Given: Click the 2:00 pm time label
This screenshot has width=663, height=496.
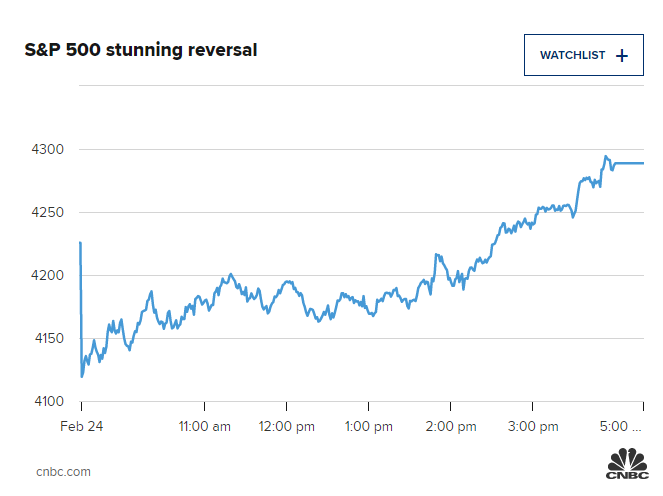Looking at the screenshot, I should [x=450, y=426].
